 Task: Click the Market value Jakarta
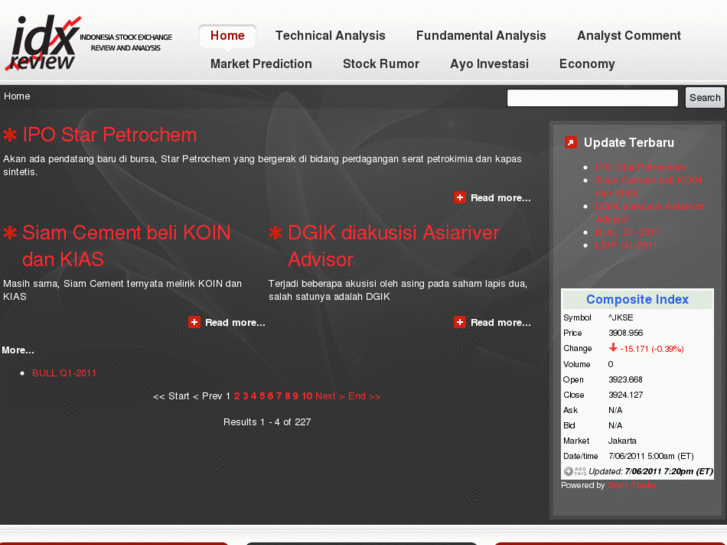click(622, 441)
